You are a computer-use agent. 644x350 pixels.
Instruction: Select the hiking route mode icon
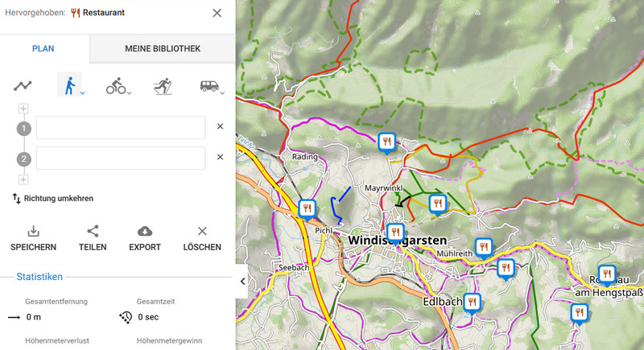tap(68, 84)
